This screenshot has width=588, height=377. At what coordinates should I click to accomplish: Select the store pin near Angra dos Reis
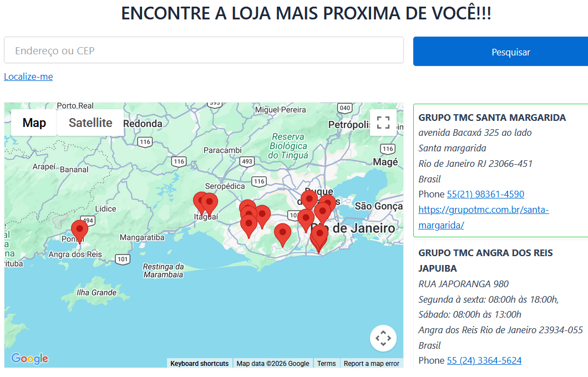[79, 230]
